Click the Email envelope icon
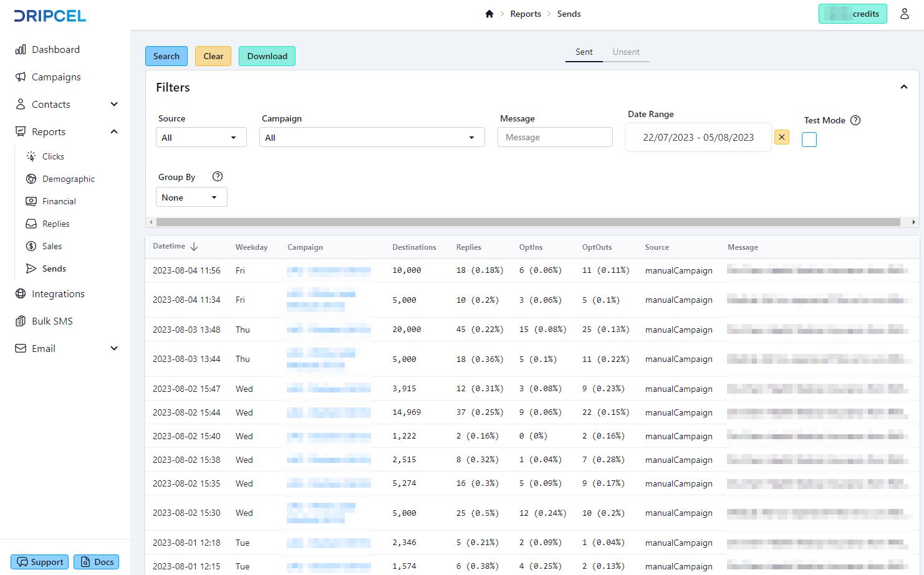 [x=21, y=348]
